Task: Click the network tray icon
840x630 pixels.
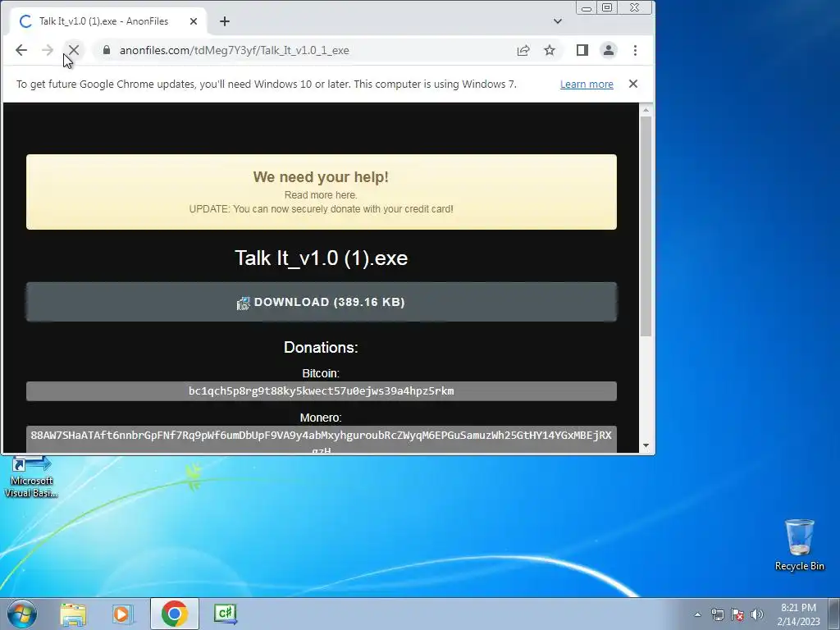Action: 717,614
